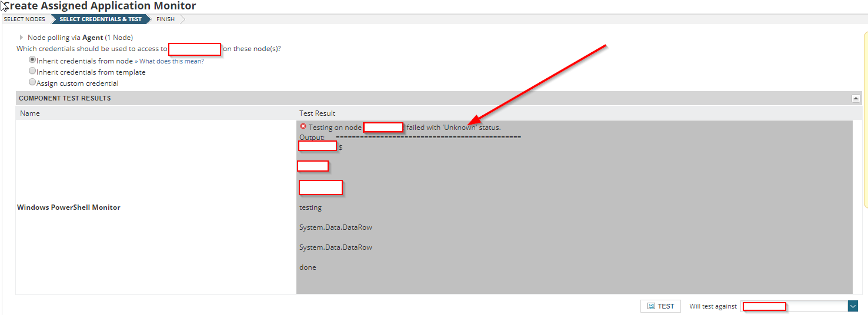Click the 'COMPONENT TEST RESULTS' header text
Image resolution: width=868 pixels, height=315 pixels.
coord(65,98)
